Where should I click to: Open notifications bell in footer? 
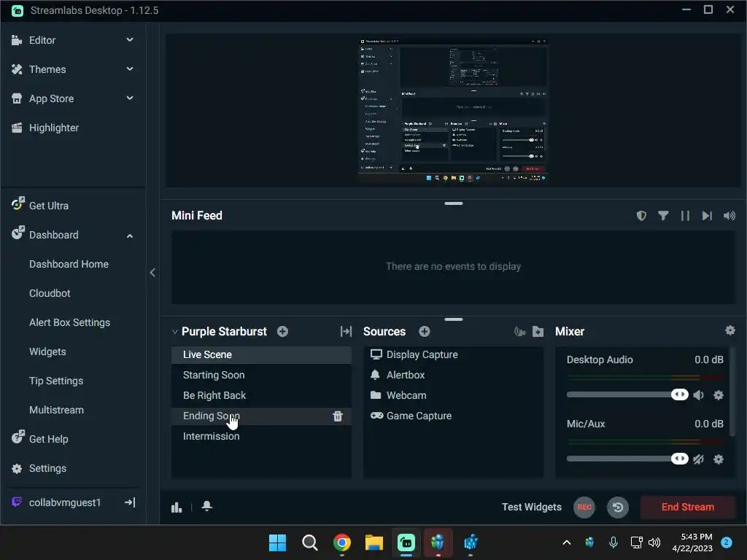(x=206, y=506)
